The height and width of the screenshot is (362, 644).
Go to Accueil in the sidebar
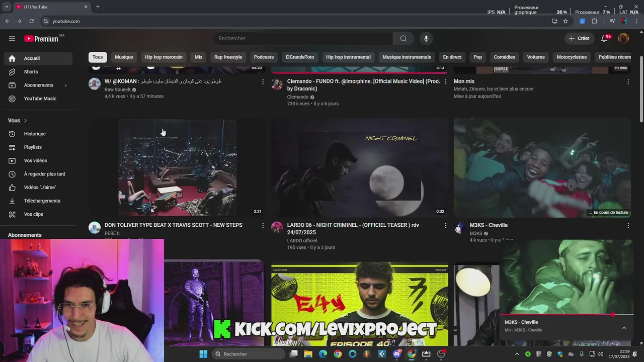pyautogui.click(x=38, y=58)
